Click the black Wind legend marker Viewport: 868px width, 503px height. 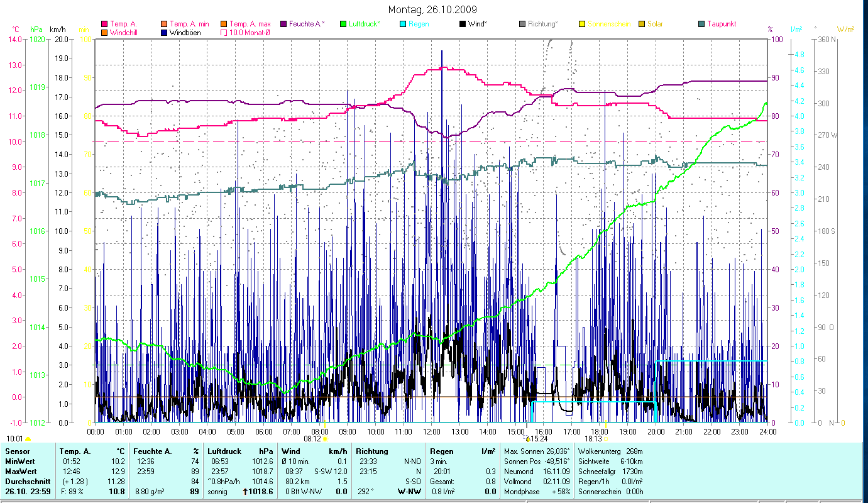click(463, 24)
